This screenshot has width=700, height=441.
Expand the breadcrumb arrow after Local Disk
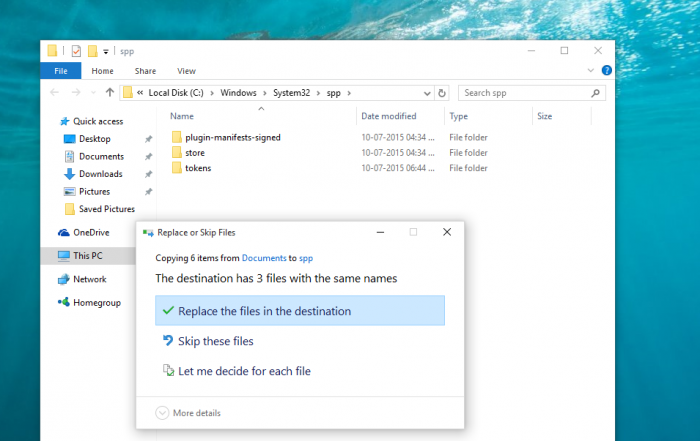(x=212, y=93)
